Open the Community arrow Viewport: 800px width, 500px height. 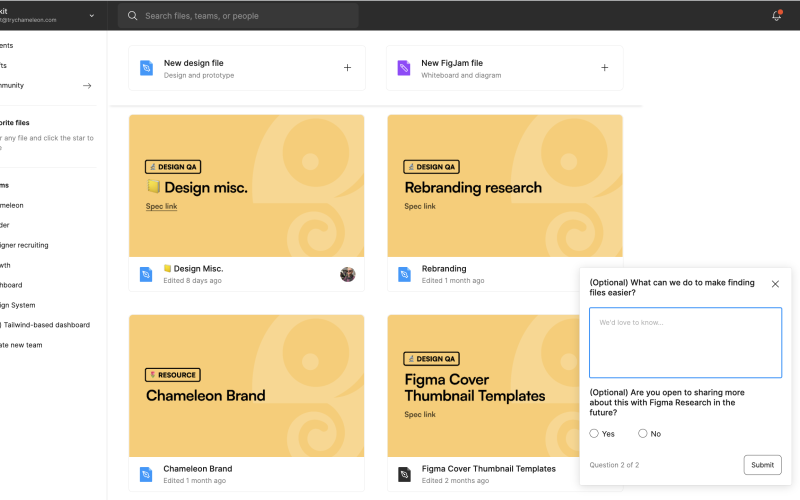coord(87,86)
